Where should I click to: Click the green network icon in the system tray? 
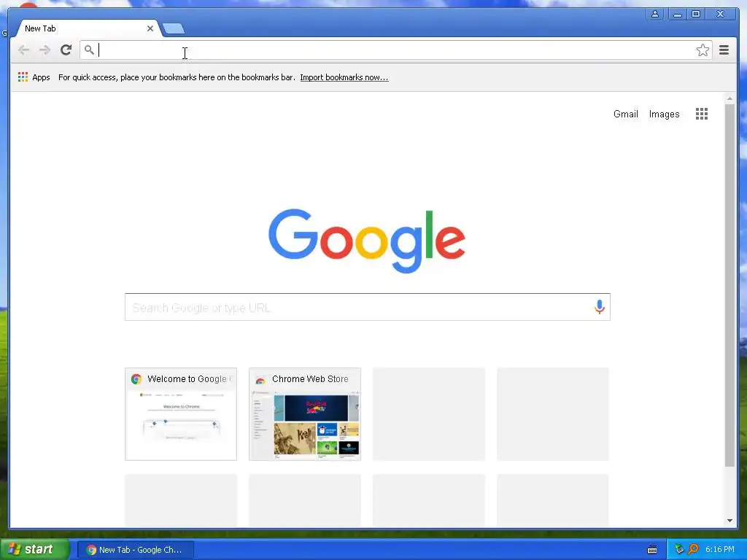(679, 549)
